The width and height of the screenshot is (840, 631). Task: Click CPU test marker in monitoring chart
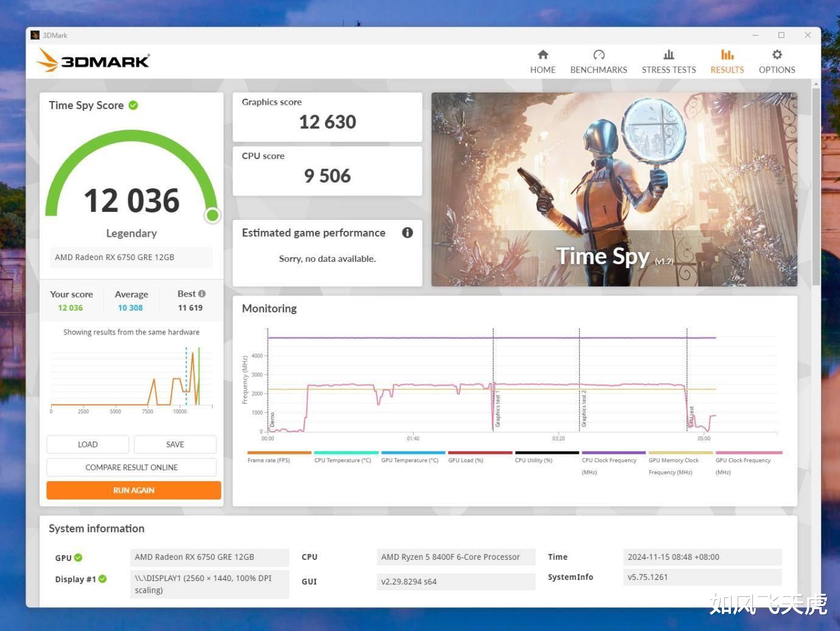(x=691, y=417)
